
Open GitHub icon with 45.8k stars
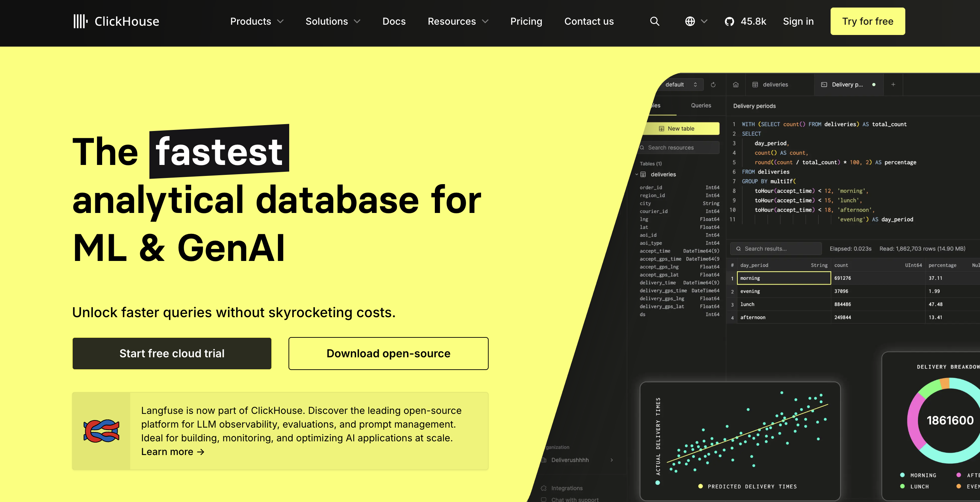point(729,21)
